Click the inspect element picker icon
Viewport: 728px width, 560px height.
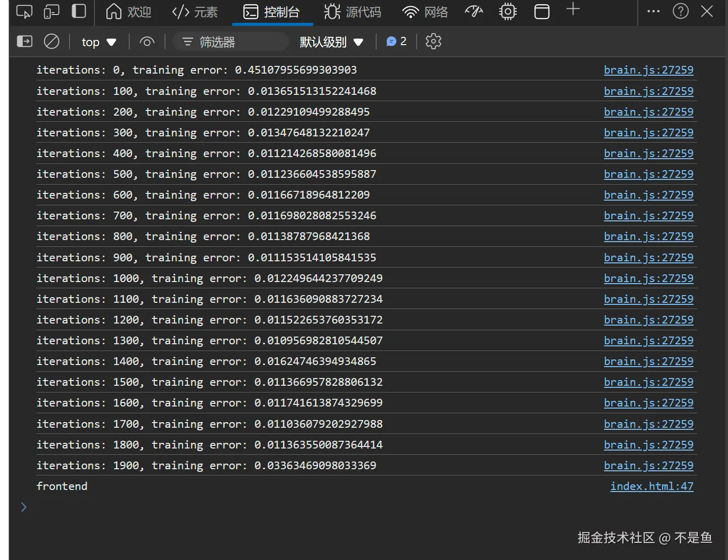[24, 11]
